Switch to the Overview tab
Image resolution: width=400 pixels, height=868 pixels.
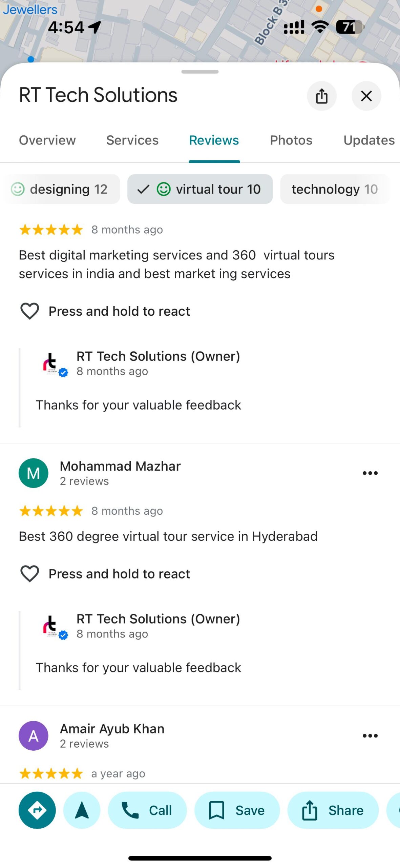[47, 140]
